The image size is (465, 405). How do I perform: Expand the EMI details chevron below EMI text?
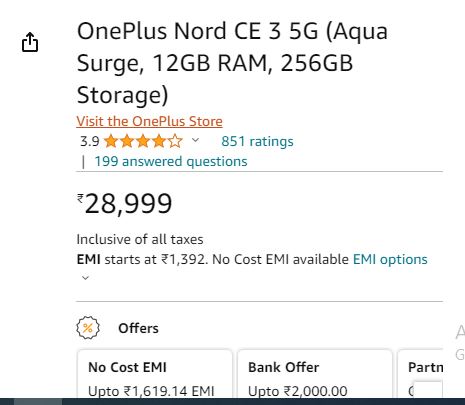[x=85, y=278]
